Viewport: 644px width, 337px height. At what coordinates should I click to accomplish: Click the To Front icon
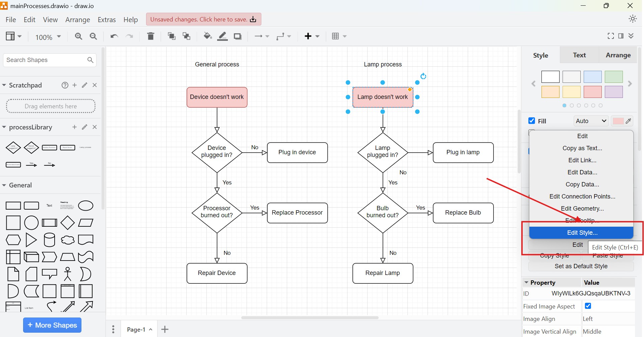coord(171,36)
